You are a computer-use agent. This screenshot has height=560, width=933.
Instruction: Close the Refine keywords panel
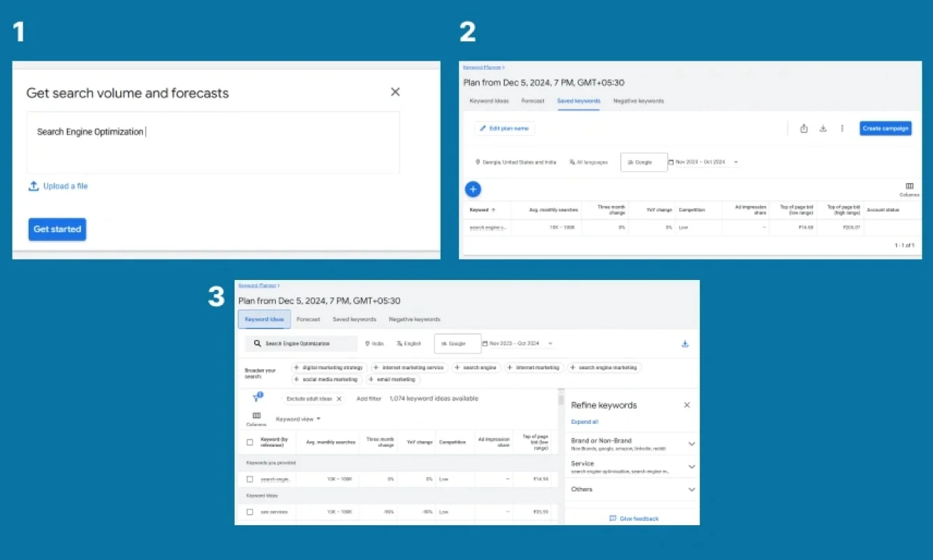pyautogui.click(x=686, y=405)
